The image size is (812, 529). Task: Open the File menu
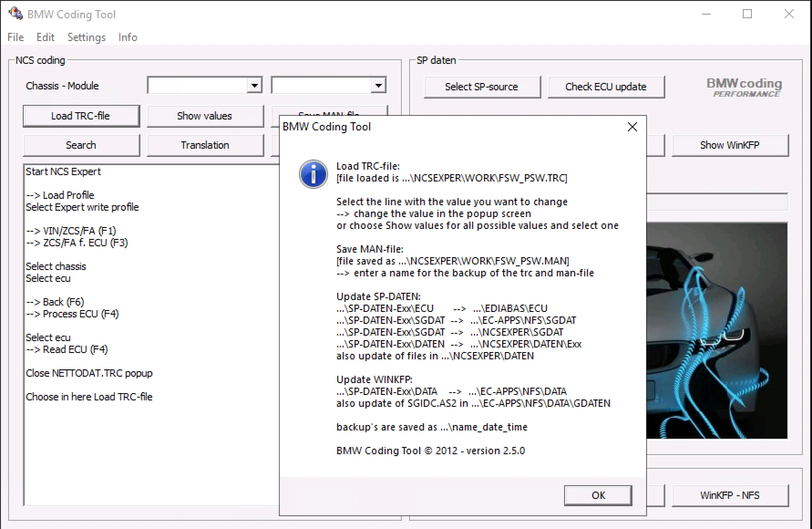tap(15, 37)
